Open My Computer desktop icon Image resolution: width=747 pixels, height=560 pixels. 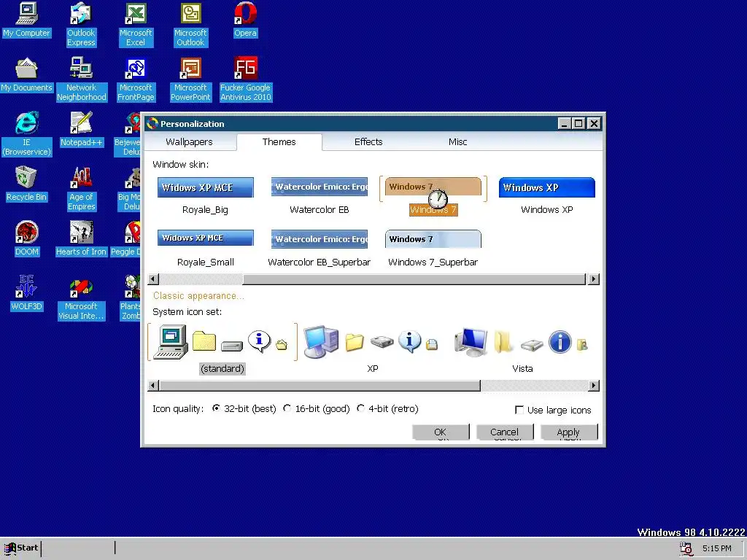(27, 20)
